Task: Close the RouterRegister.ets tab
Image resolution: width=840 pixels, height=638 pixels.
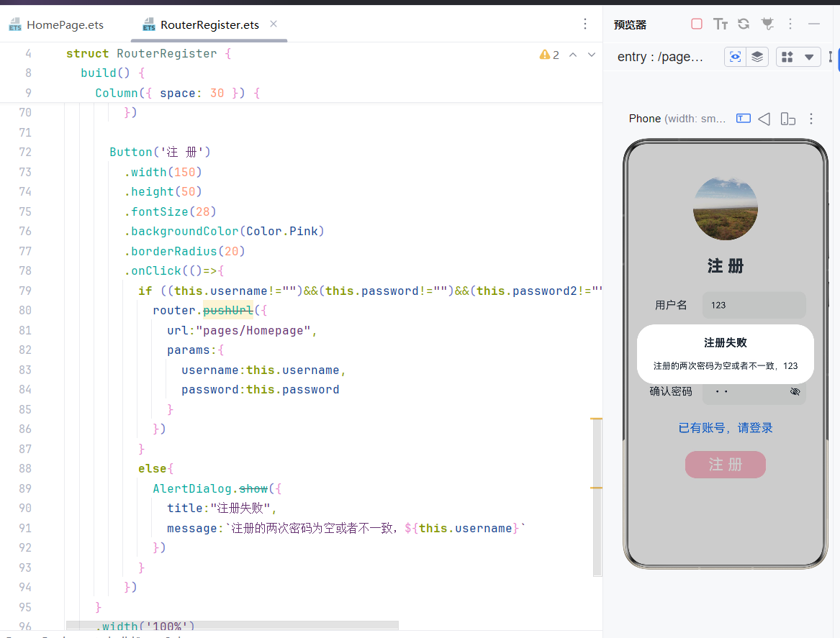Action: pyautogui.click(x=274, y=24)
